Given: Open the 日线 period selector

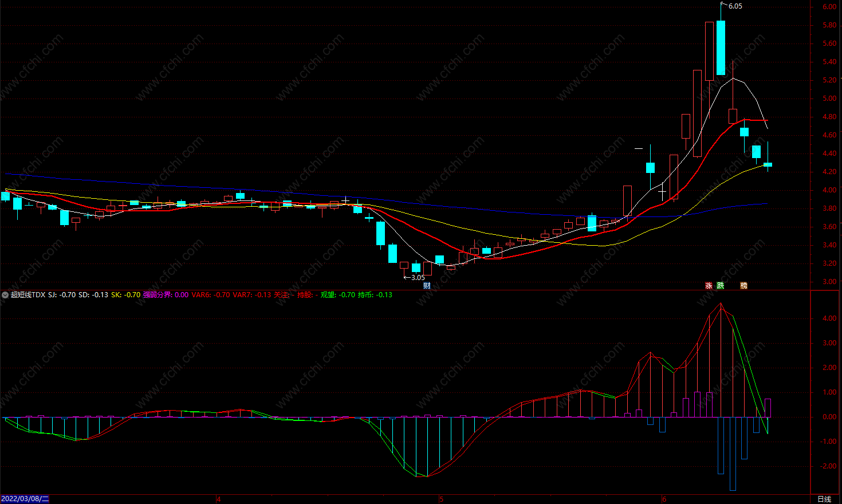Looking at the screenshot, I should coord(824,499).
